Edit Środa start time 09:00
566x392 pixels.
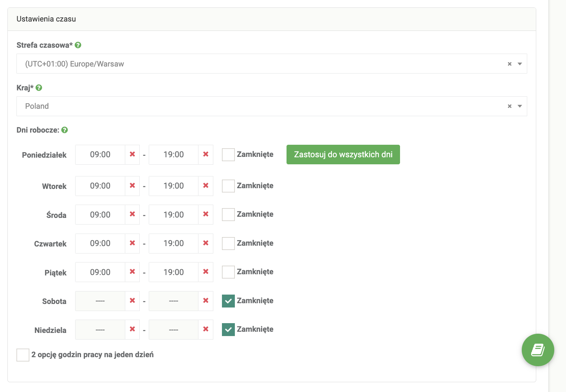click(100, 214)
